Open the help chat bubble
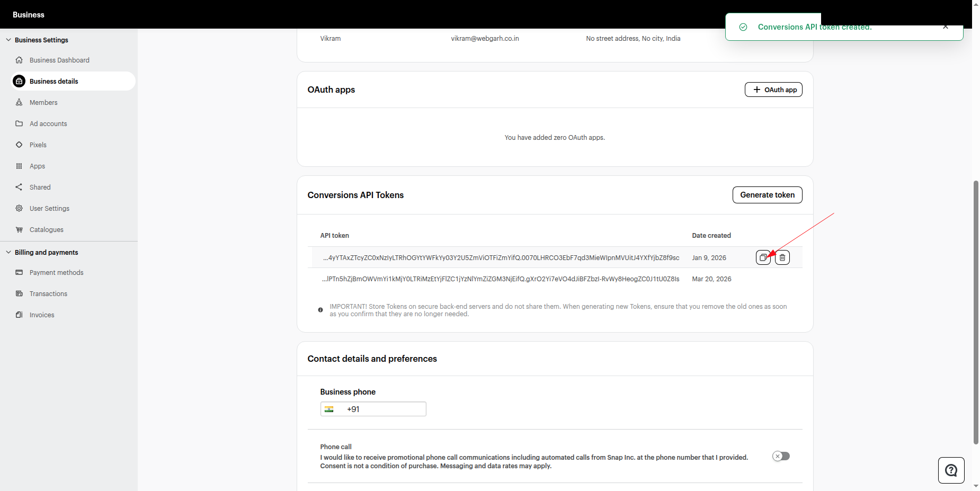 951,470
